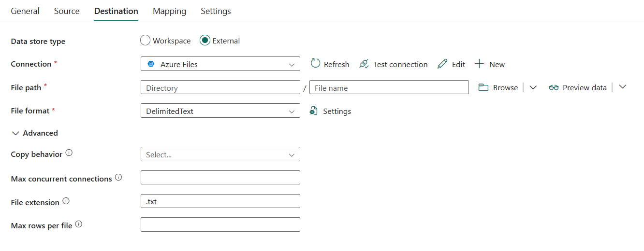The height and width of the screenshot is (251, 644).
Task: Open the DelimitedText file format dropdown
Action: coord(220,111)
